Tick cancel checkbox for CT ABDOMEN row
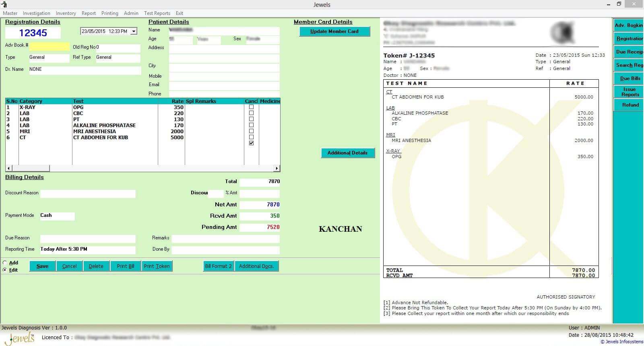The image size is (644, 346). coord(251,137)
